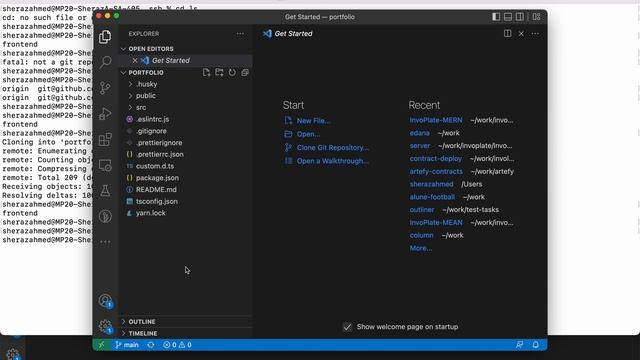Click the Open... link under Start
Screen dimensions: 640x360
pyautogui.click(x=308, y=134)
